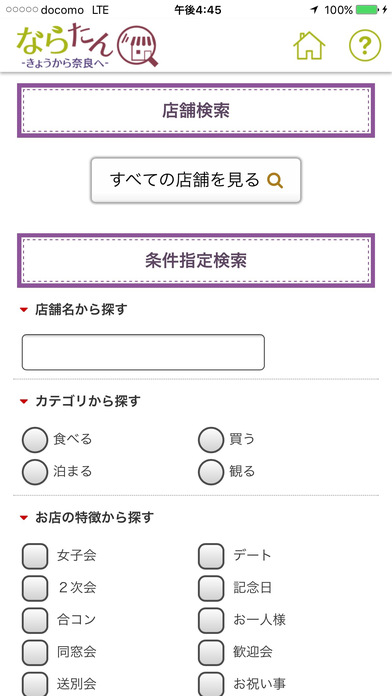
Task: Tap the 店舗検索 header banner
Action: (x=196, y=111)
